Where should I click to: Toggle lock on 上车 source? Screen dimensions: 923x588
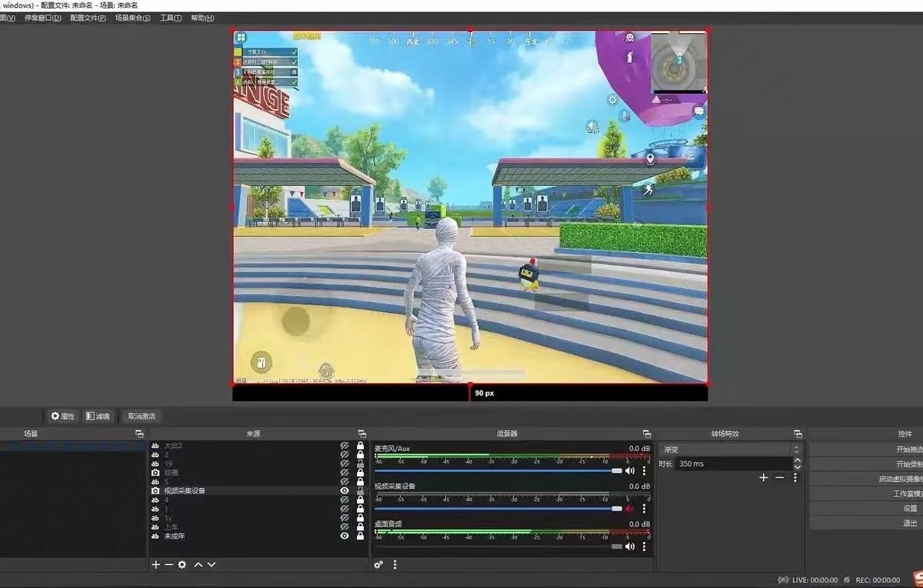(x=360, y=527)
